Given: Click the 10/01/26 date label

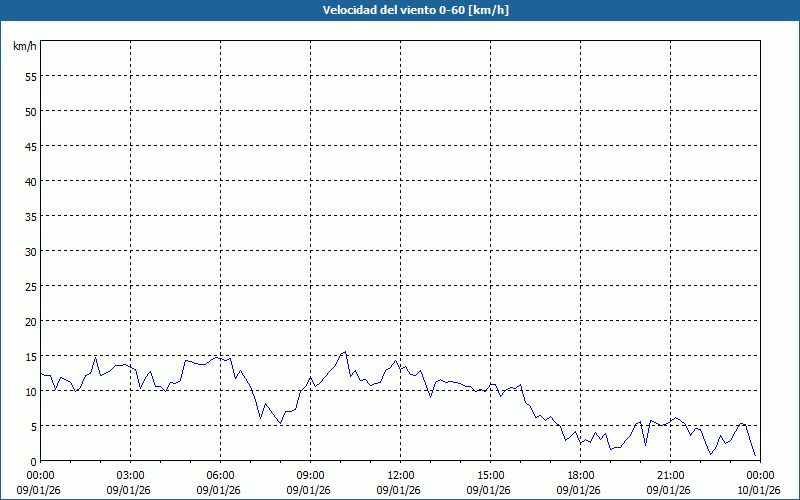Looking at the screenshot, I should 758,489.
